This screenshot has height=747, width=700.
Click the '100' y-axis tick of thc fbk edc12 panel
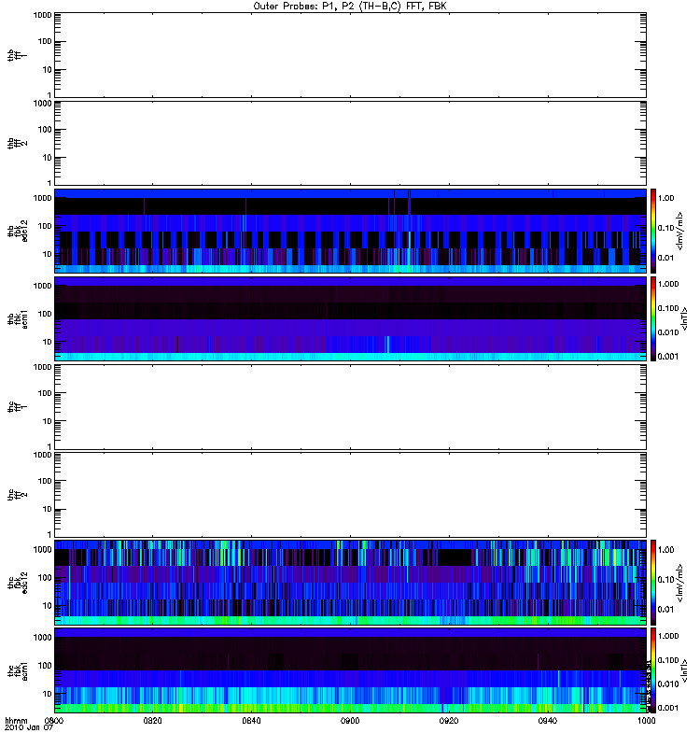(45, 577)
